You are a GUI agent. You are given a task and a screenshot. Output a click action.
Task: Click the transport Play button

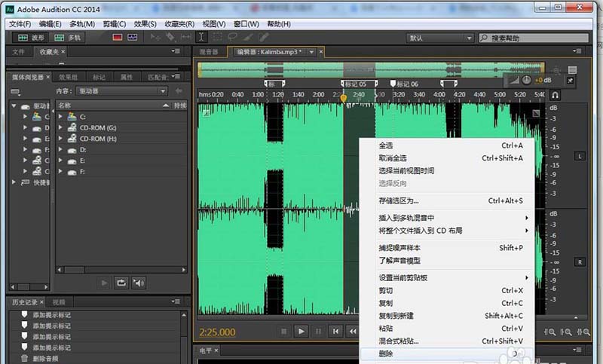(301, 331)
